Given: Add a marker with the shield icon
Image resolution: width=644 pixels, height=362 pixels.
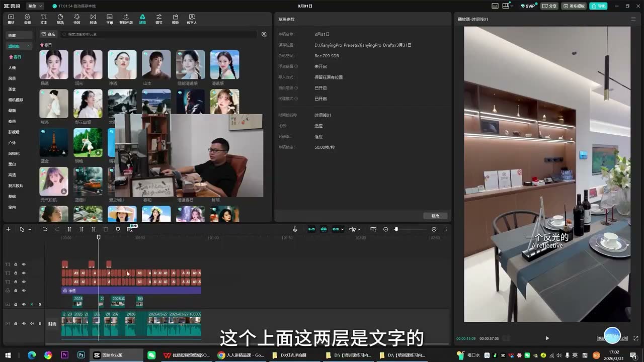Looking at the screenshot, I should 118,229.
